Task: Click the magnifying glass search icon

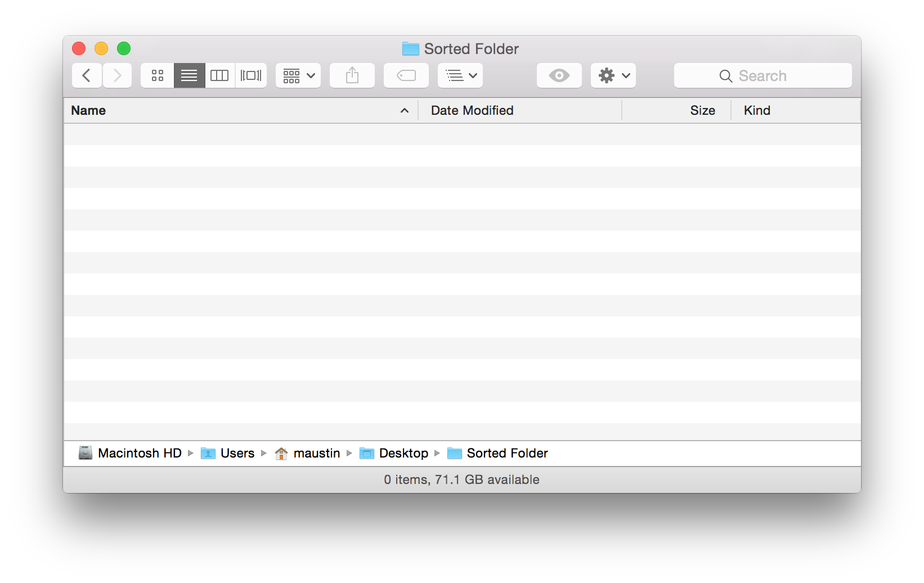Action: point(726,76)
